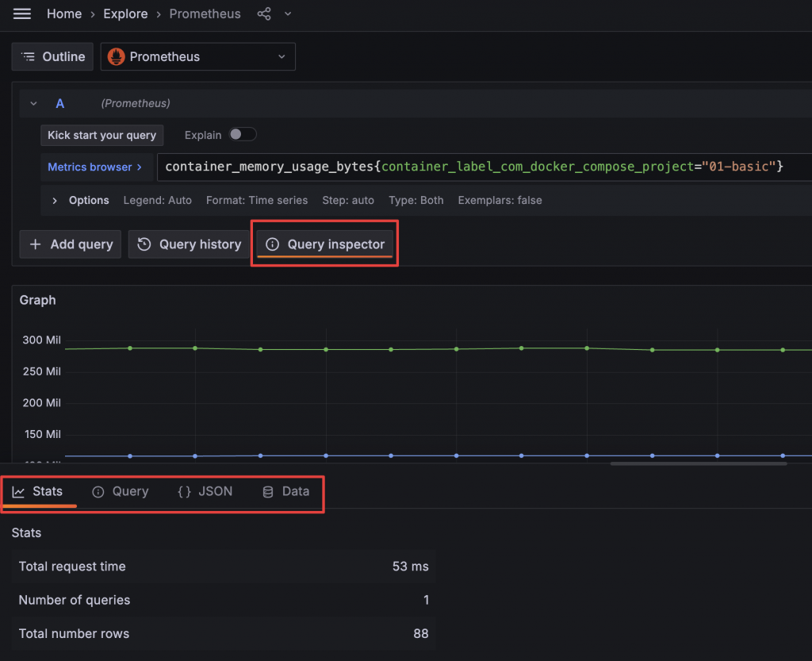Click the Total request time row
The height and width of the screenshot is (661, 812).
(224, 567)
